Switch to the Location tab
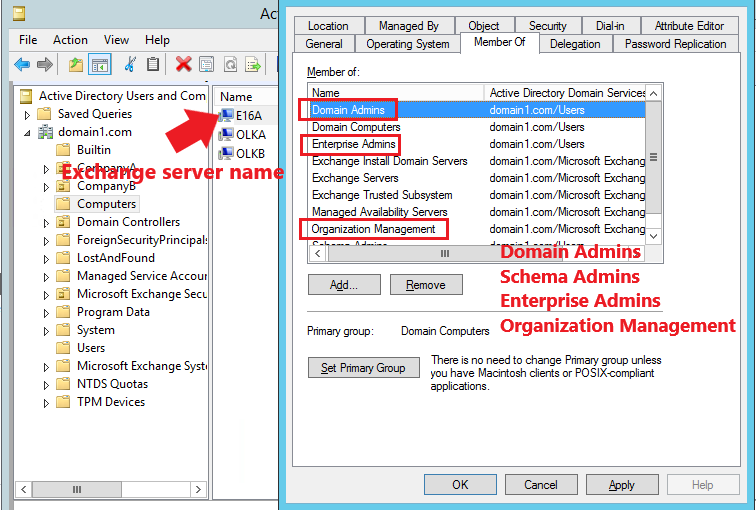Image resolution: width=756 pixels, height=510 pixels. [328, 26]
